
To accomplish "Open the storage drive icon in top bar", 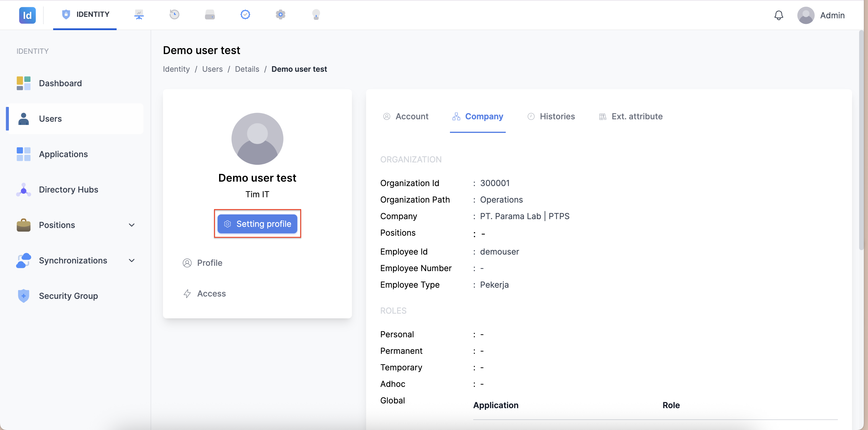I will click(210, 14).
